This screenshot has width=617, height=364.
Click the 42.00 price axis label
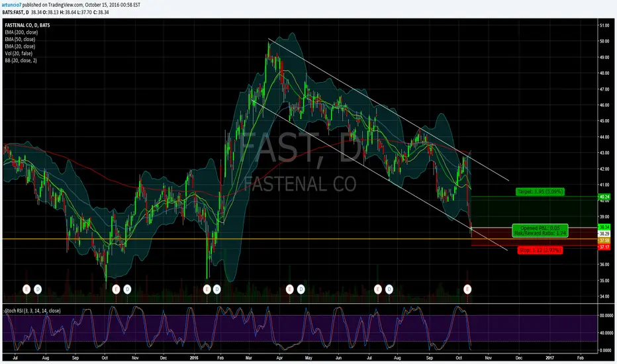click(604, 169)
